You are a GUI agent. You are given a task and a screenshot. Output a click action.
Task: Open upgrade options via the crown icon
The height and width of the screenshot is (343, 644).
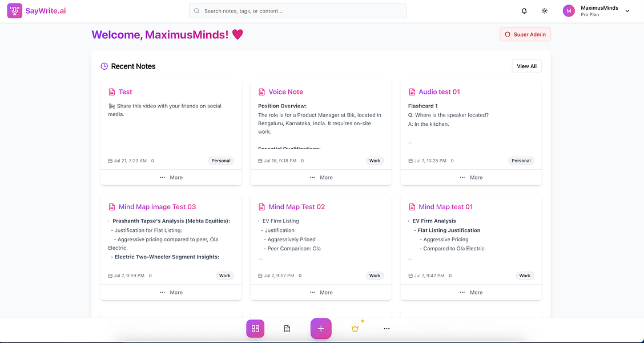(355, 328)
